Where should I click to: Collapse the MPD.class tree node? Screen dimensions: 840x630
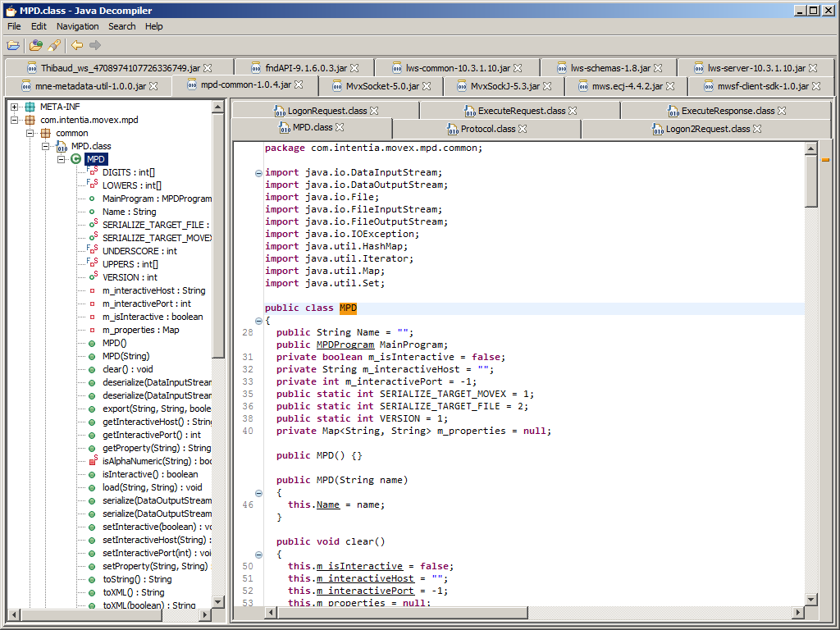click(46, 146)
